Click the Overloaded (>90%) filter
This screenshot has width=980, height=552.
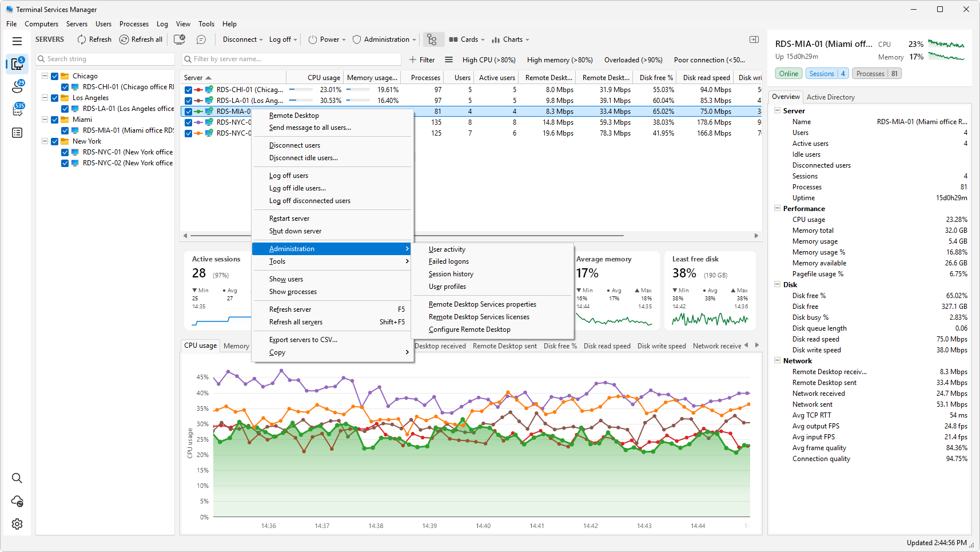(x=633, y=59)
